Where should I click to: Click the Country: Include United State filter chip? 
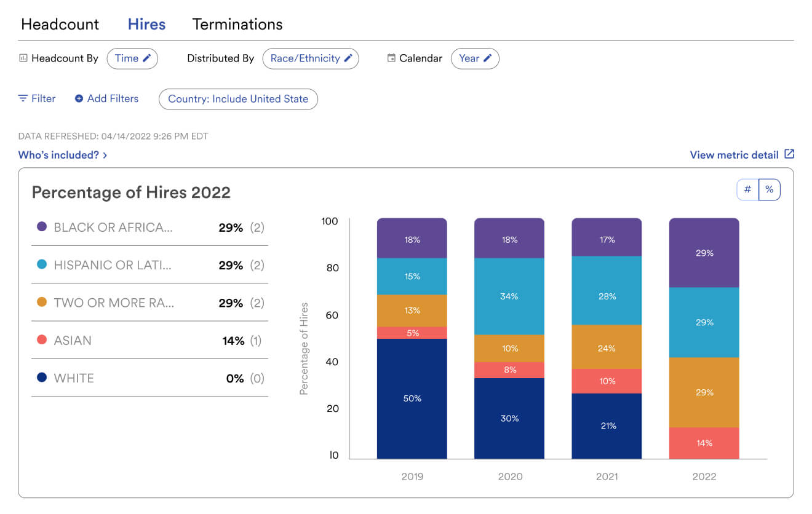pyautogui.click(x=238, y=99)
